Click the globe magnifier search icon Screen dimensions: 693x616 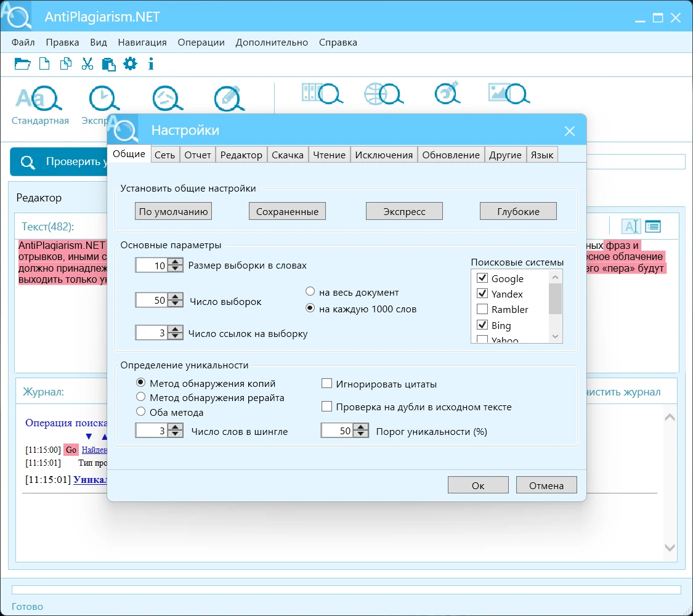coord(383,94)
